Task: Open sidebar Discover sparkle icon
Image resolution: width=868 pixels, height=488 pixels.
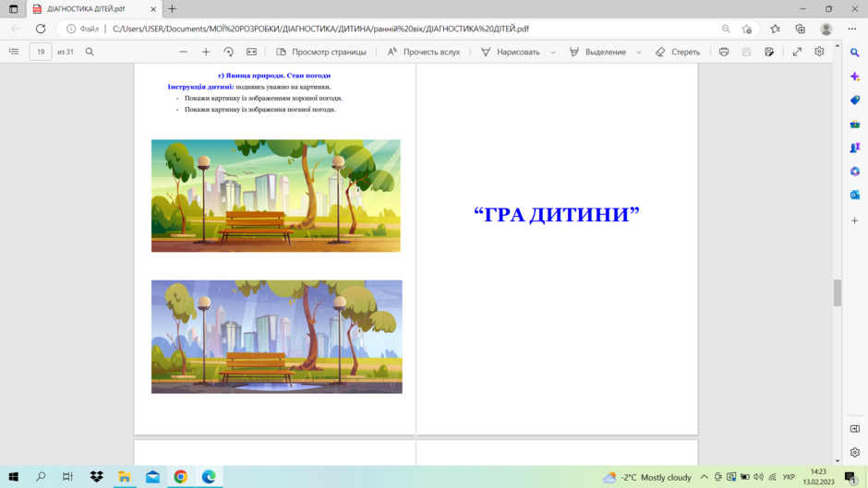Action: (855, 77)
